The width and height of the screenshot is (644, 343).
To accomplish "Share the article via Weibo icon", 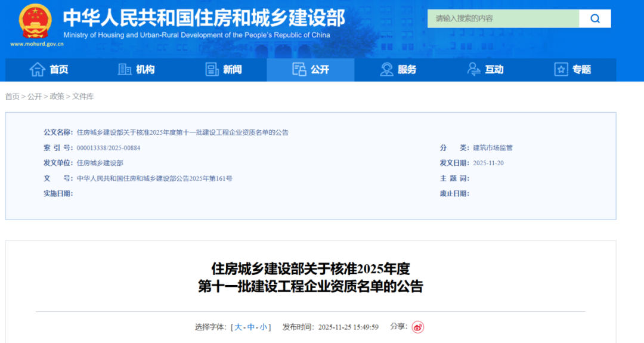I will (418, 327).
